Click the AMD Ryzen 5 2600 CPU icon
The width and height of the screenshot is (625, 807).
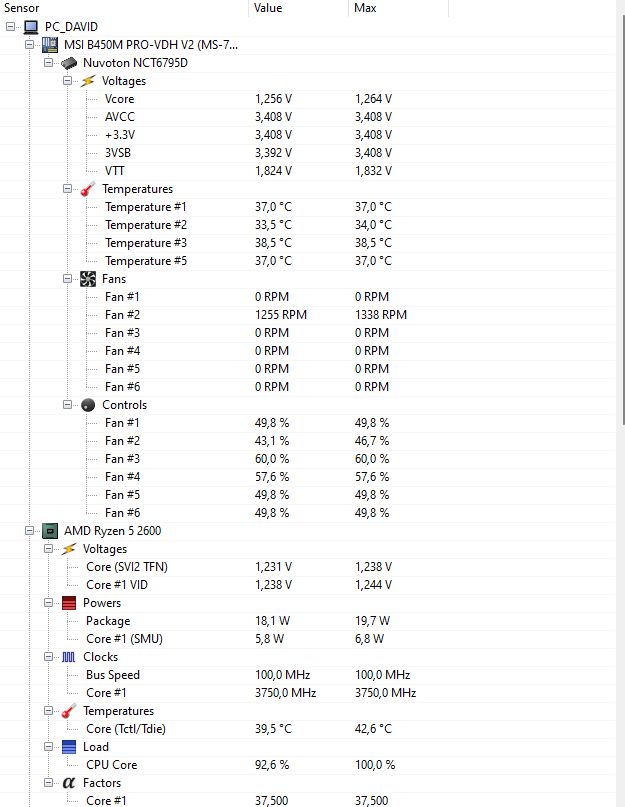click(50, 531)
